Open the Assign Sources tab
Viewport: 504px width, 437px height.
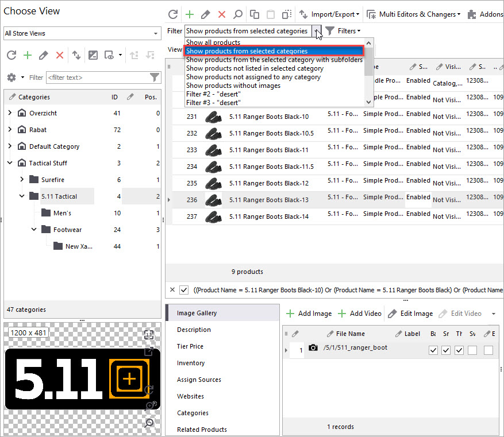pos(199,380)
